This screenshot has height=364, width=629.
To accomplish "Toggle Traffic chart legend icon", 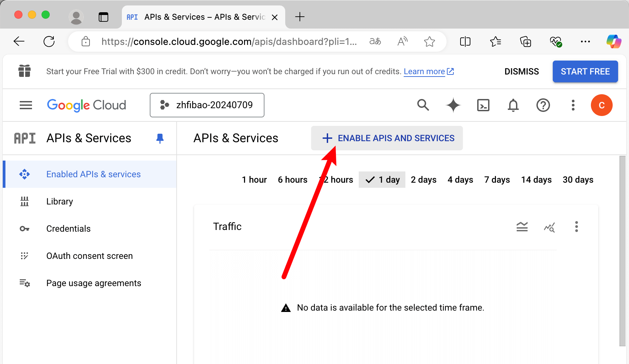I will click(x=522, y=227).
